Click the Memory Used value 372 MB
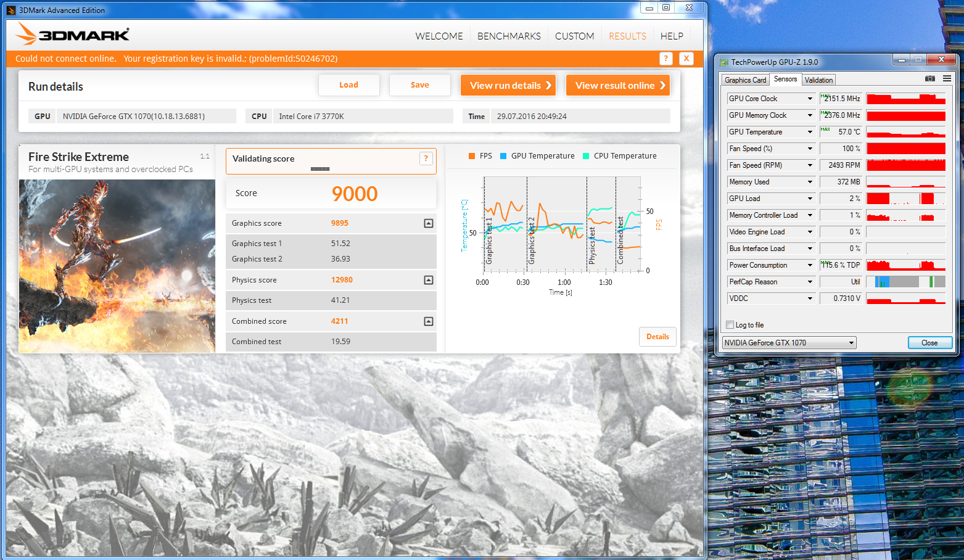964x560 pixels. [841, 182]
